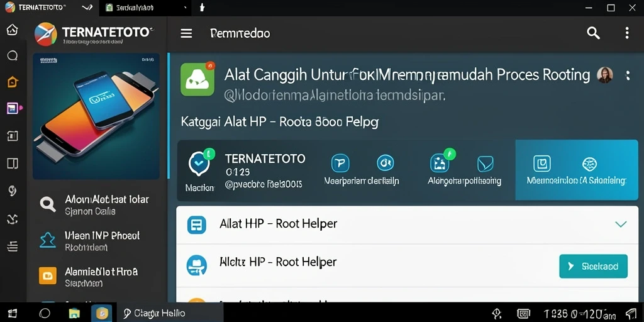
Task: Open File Explorer from the taskbar
Action: (x=74, y=314)
